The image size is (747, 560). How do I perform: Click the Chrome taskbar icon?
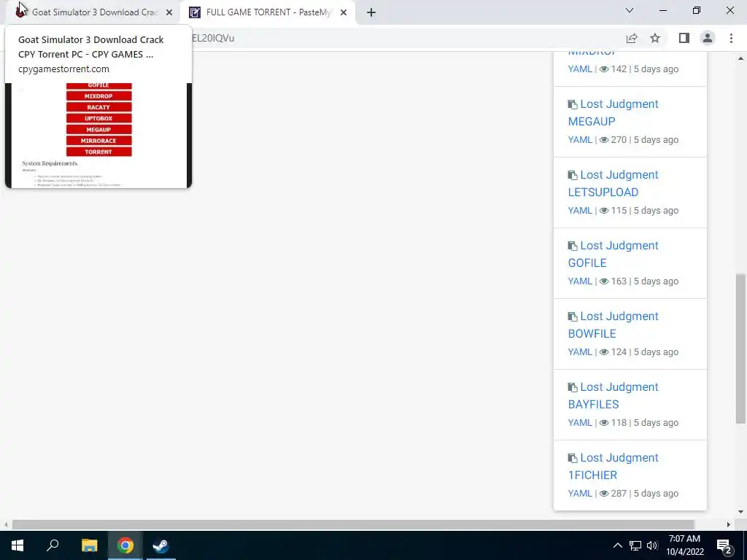(x=125, y=545)
